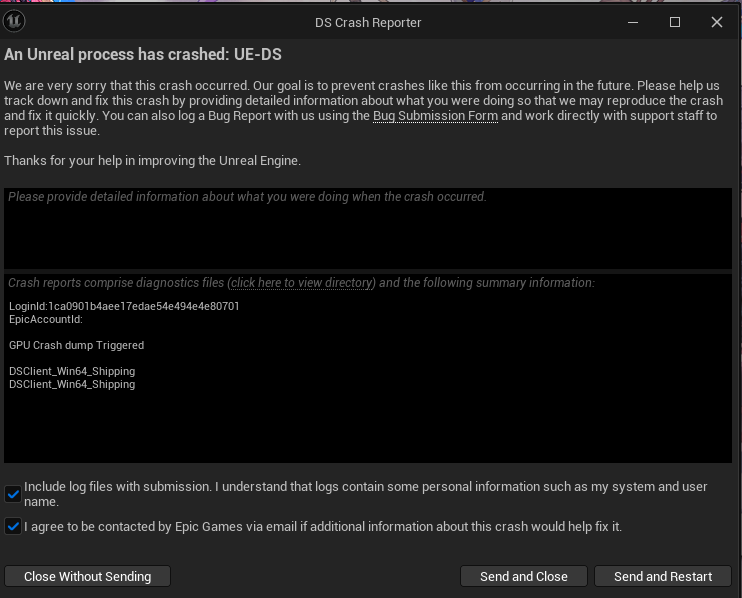
Task: Click the Send and Close button
Action: [x=523, y=576]
